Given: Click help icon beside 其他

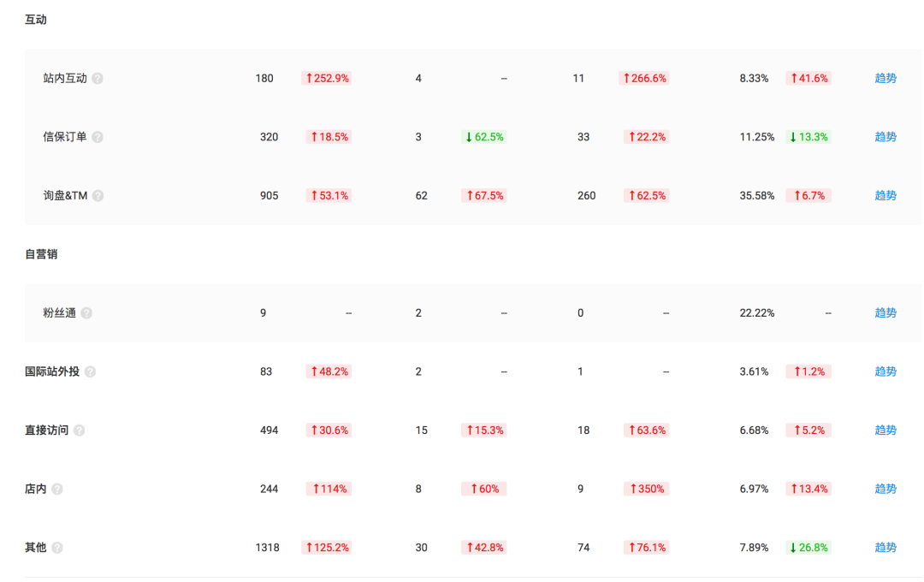Looking at the screenshot, I should [x=57, y=548].
